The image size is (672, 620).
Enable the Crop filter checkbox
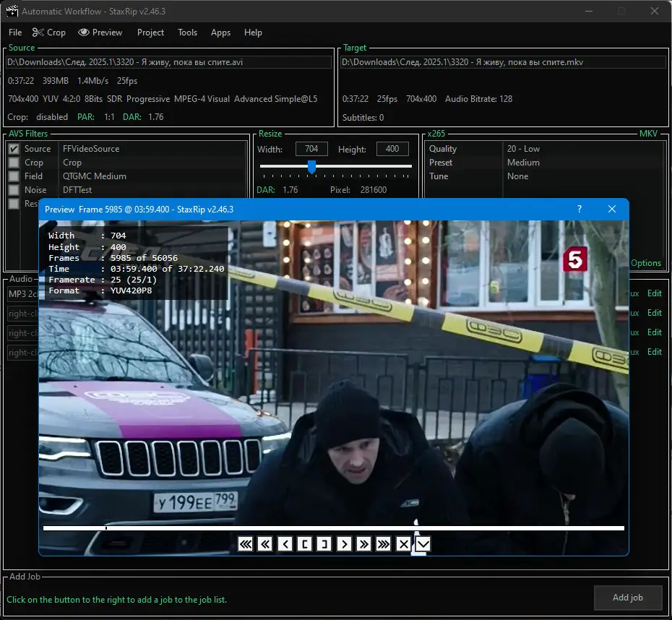13,163
